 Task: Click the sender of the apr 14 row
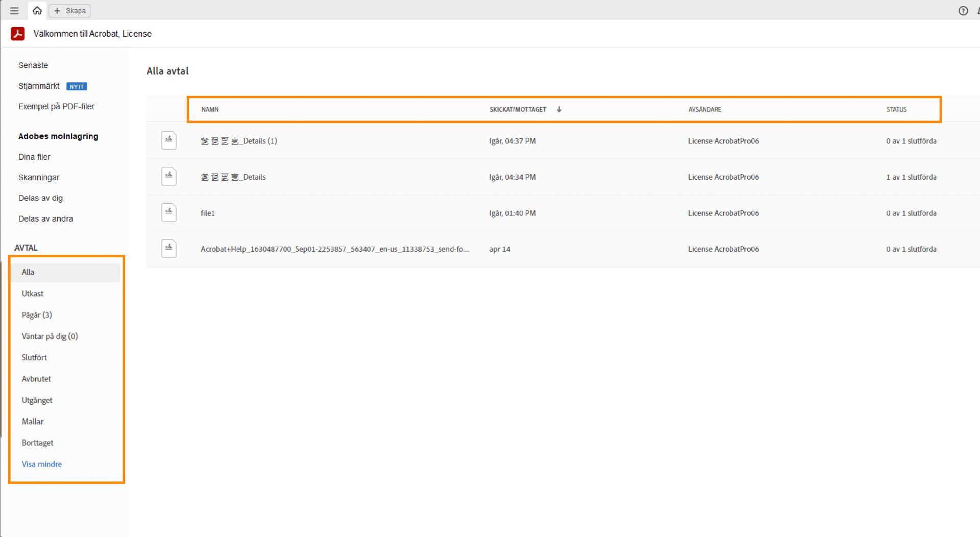(x=723, y=249)
